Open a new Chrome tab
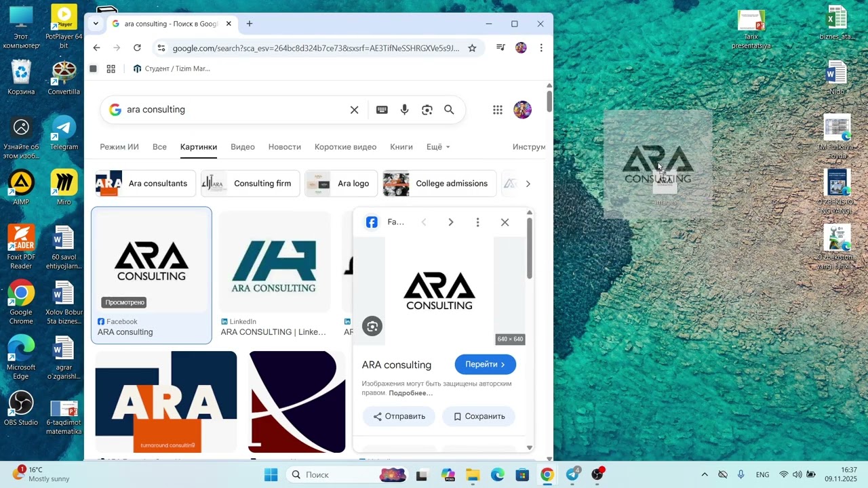Image resolution: width=868 pixels, height=488 pixels. click(250, 24)
